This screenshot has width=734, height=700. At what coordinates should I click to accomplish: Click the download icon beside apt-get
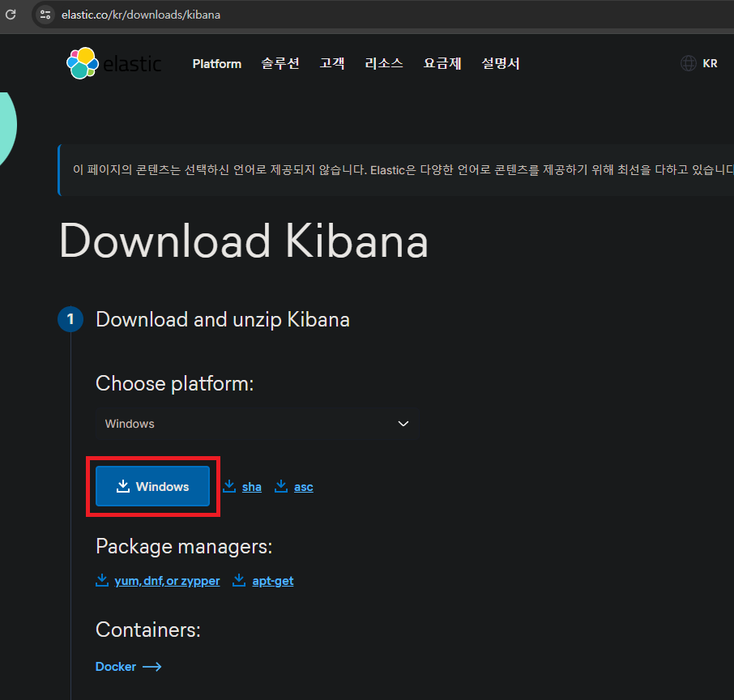(x=239, y=580)
